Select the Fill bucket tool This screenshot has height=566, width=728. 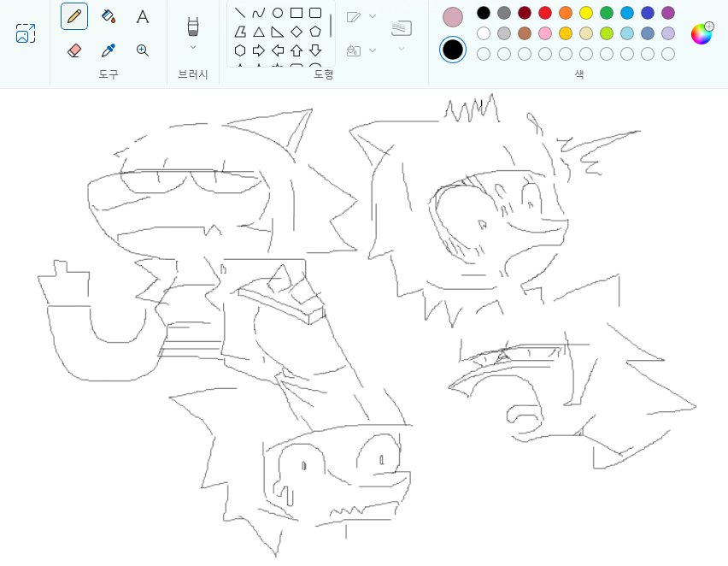pos(109,17)
